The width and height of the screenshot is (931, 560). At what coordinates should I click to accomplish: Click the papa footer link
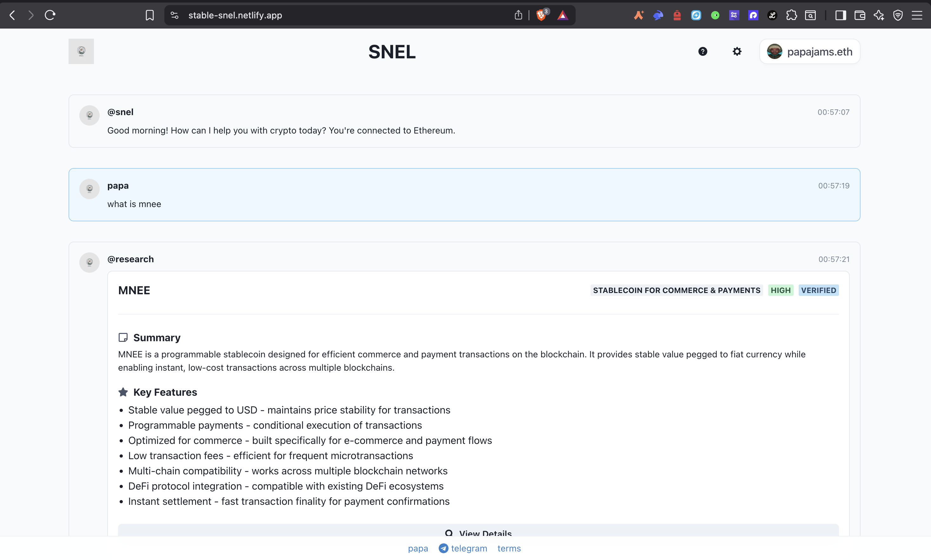418,548
